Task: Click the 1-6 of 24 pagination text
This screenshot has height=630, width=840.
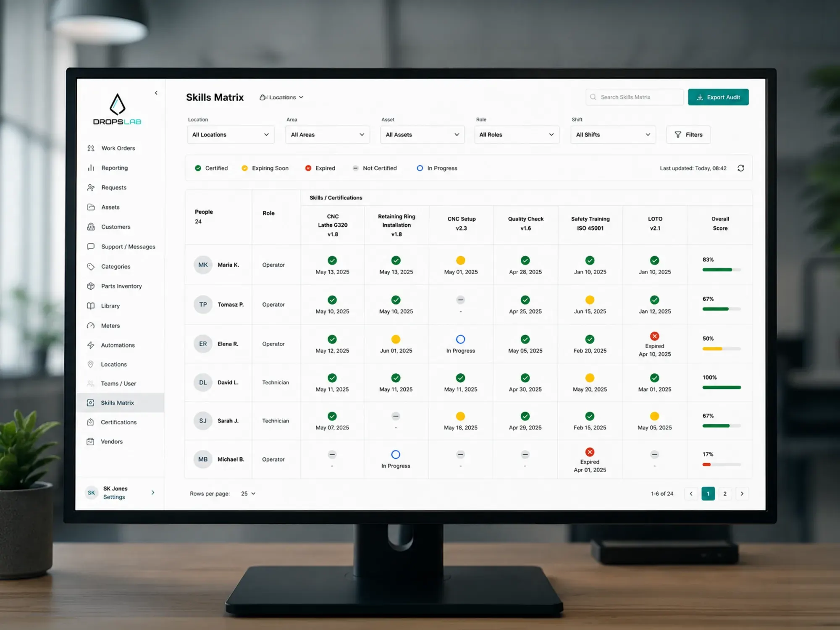Action: [662, 493]
